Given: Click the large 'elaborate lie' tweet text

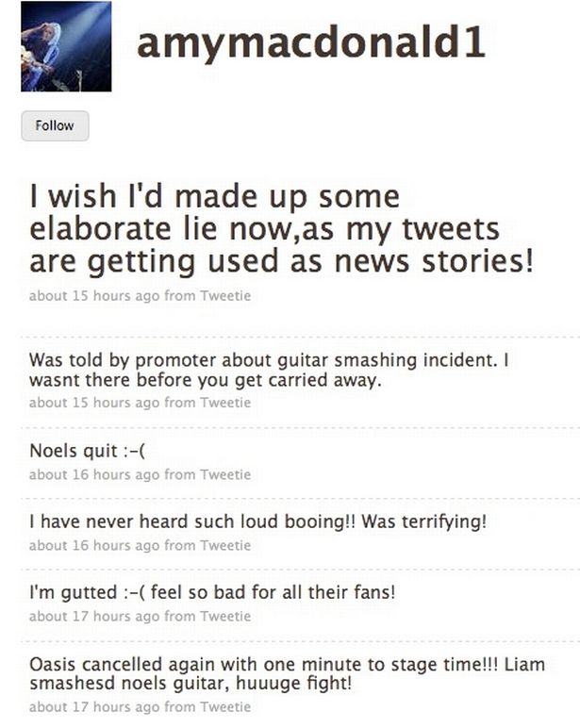Looking at the screenshot, I should [280, 228].
